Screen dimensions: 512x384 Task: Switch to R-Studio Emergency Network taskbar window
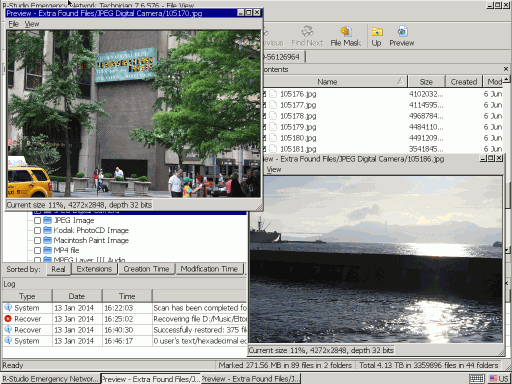tap(50, 379)
